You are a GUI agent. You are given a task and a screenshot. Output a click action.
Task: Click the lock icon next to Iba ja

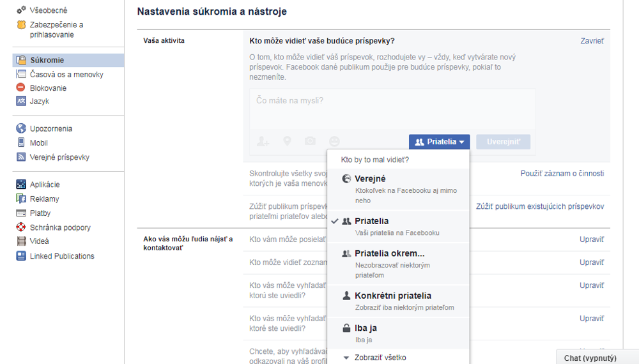(x=346, y=328)
